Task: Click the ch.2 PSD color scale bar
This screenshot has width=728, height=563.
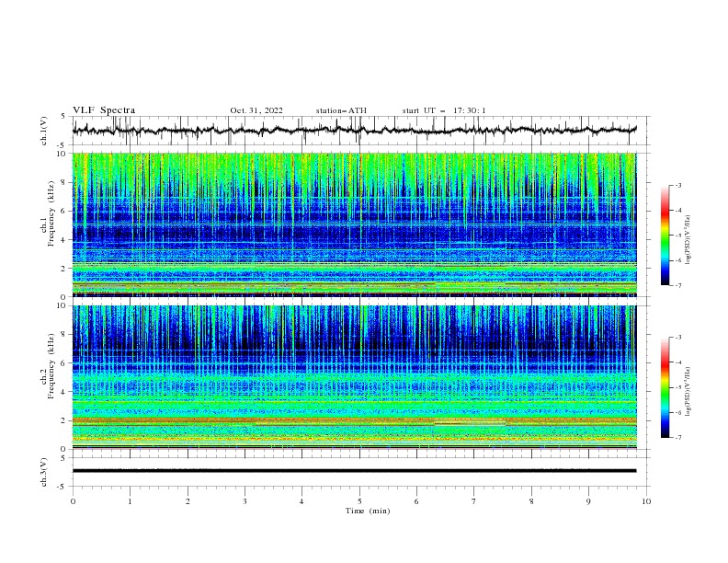Action: pos(665,387)
